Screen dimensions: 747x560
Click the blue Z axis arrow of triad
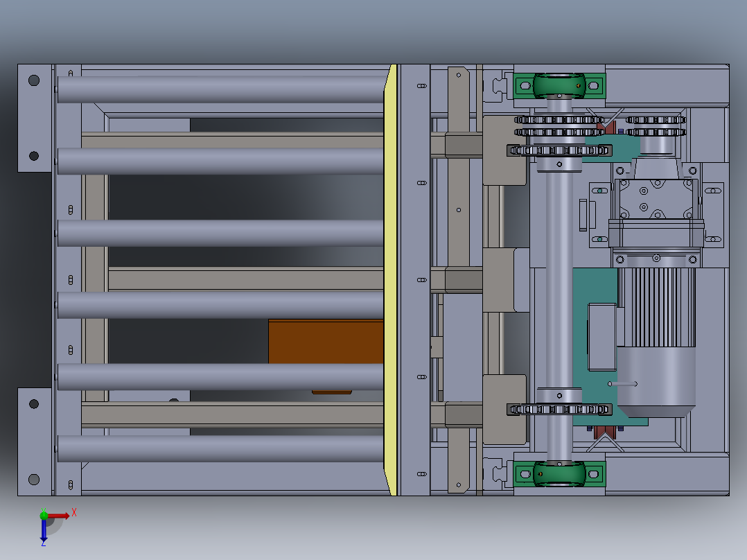44,530
